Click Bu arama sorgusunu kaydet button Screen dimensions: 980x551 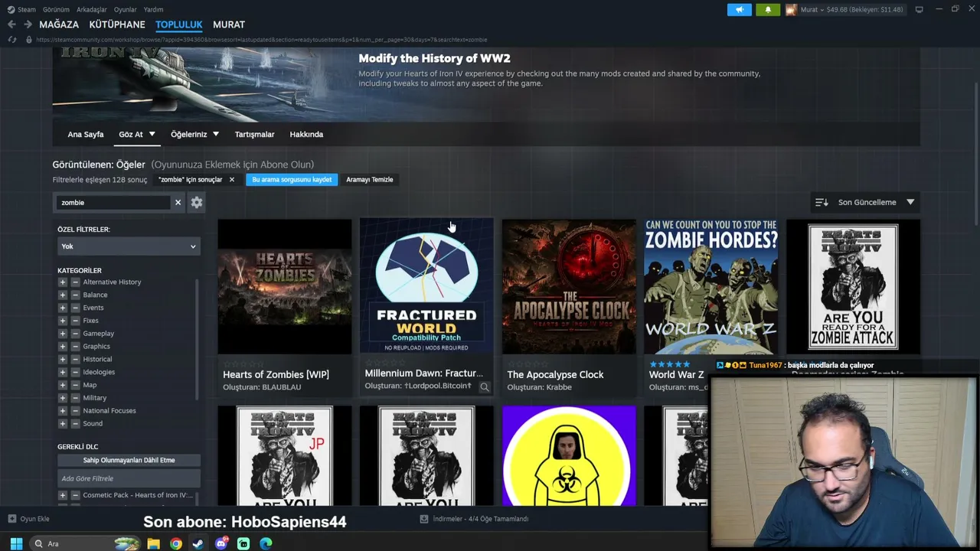coord(292,180)
